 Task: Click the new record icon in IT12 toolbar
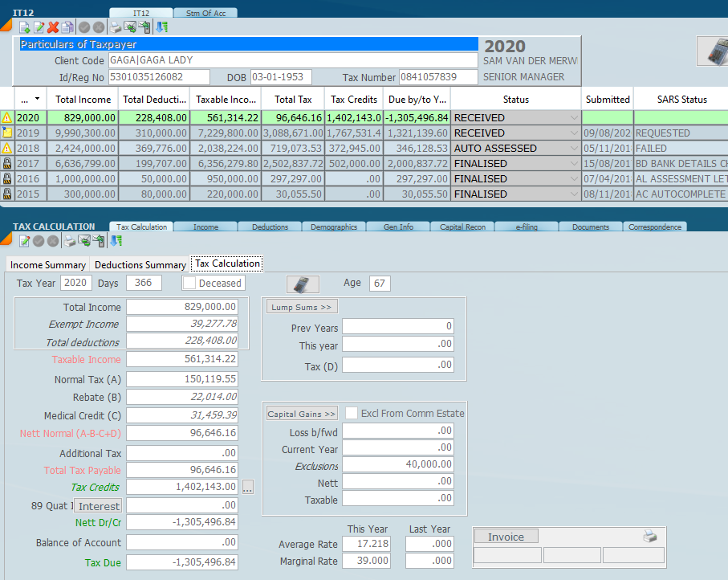coord(25,27)
